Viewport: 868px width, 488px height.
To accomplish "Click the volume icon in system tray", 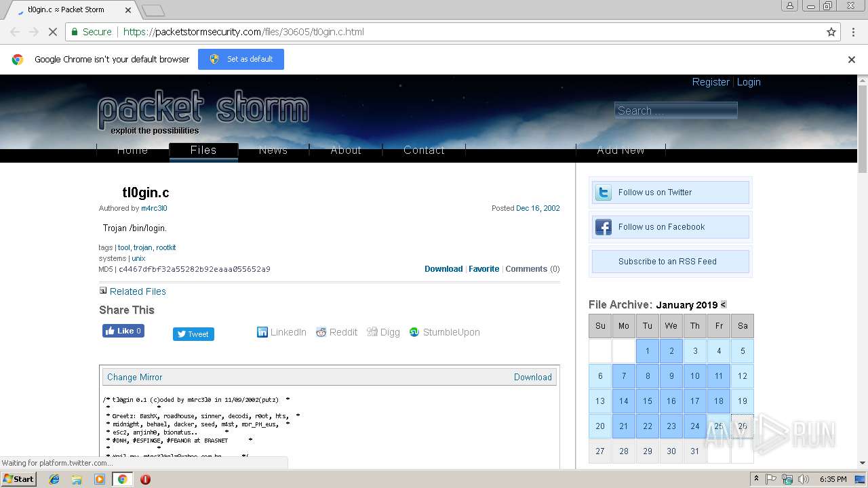I will pos(804,479).
